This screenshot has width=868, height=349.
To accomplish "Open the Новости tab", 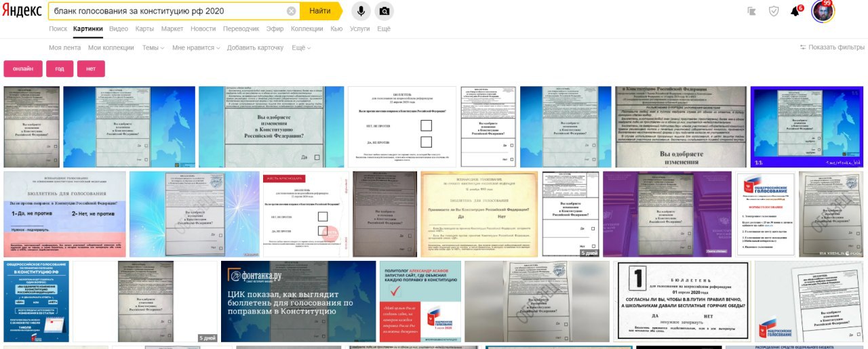I will pyautogui.click(x=203, y=29).
